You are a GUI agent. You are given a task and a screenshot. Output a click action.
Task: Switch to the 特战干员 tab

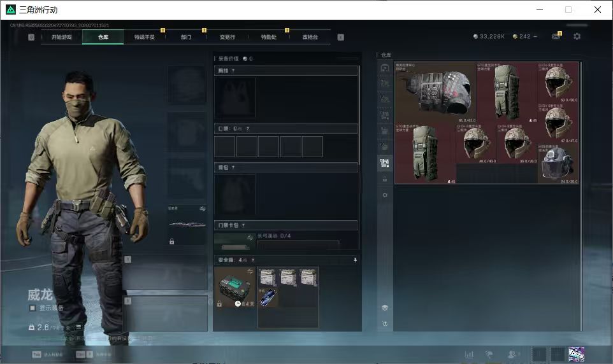(x=144, y=37)
